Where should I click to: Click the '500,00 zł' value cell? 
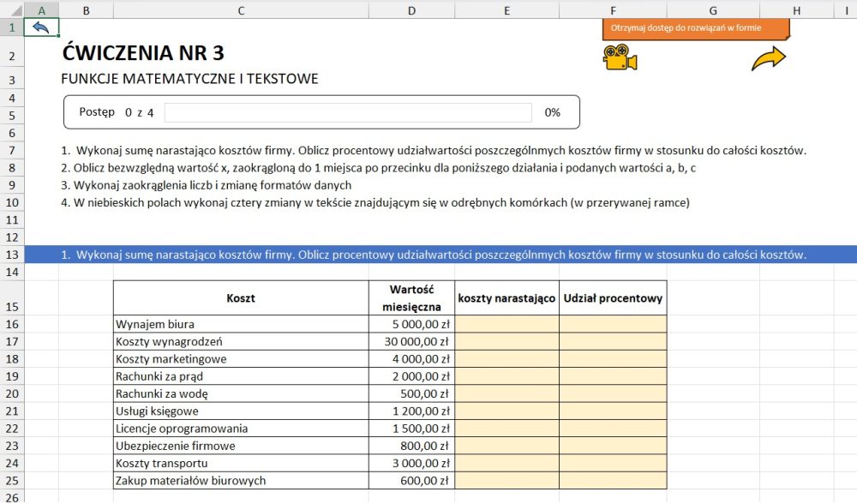tap(411, 393)
